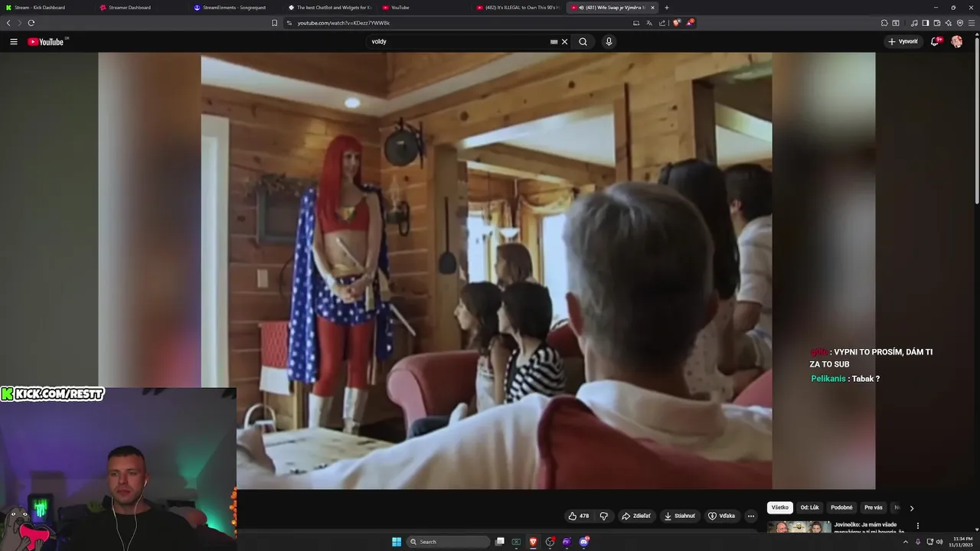Viewport: 980px width, 551px height.
Task: Open the YouTube hamburger guide menu
Action: (x=13, y=41)
